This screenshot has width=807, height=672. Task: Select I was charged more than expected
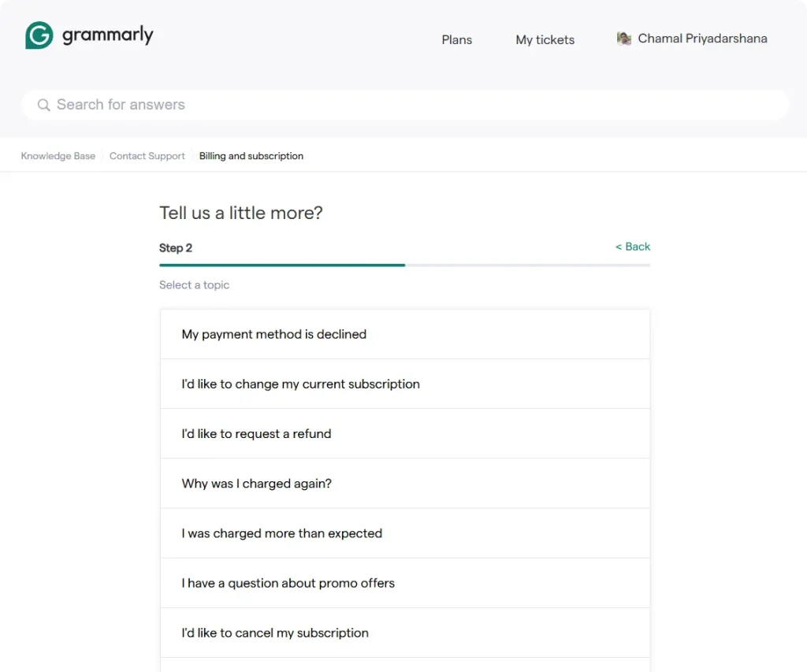(404, 533)
